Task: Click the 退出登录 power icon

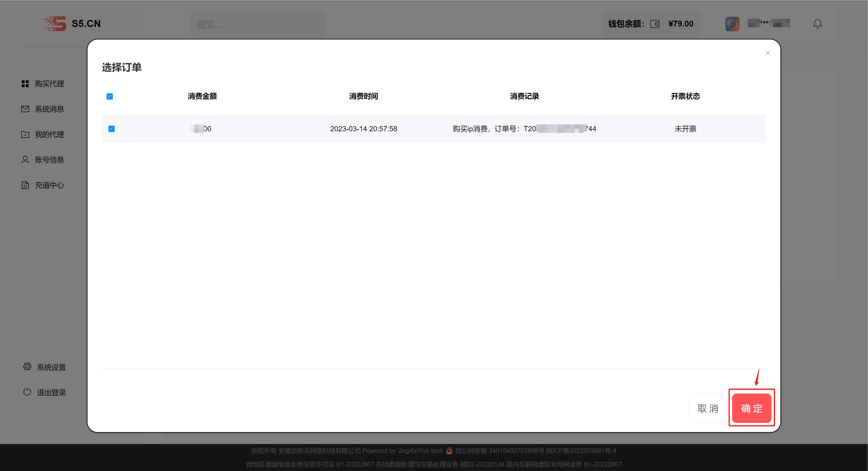Action: coord(27,392)
